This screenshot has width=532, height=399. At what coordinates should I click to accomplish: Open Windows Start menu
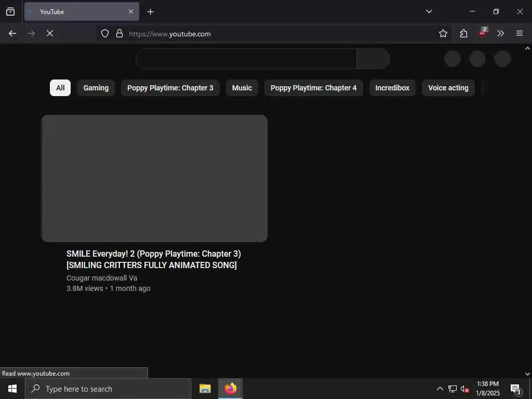coord(12,389)
